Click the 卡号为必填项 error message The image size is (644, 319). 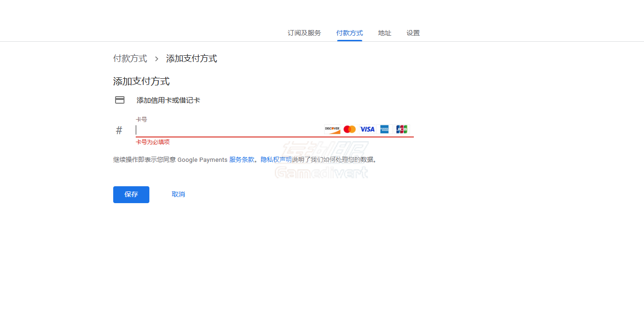tap(152, 142)
